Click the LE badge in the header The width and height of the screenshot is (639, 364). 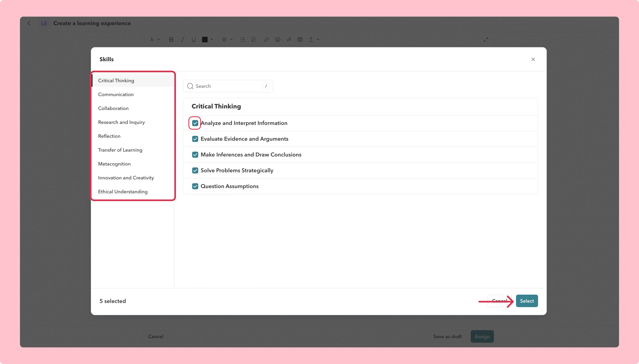(x=44, y=23)
